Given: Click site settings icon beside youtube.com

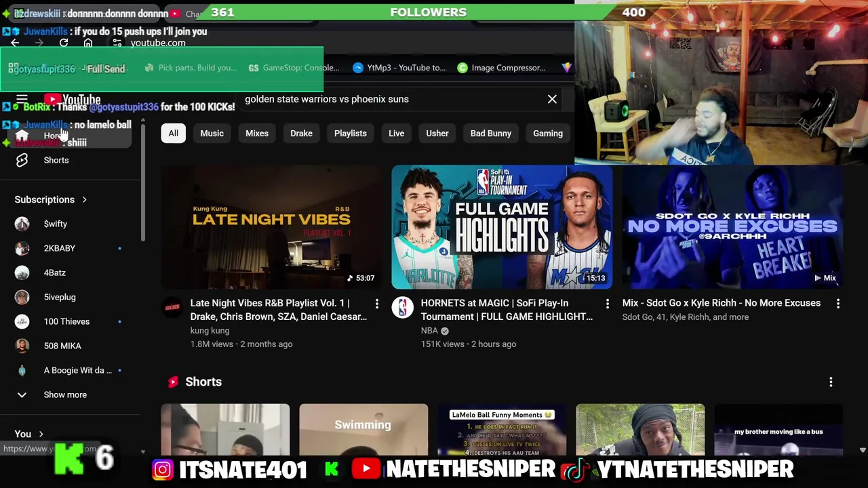Looking at the screenshot, I should pyautogui.click(x=117, y=43).
